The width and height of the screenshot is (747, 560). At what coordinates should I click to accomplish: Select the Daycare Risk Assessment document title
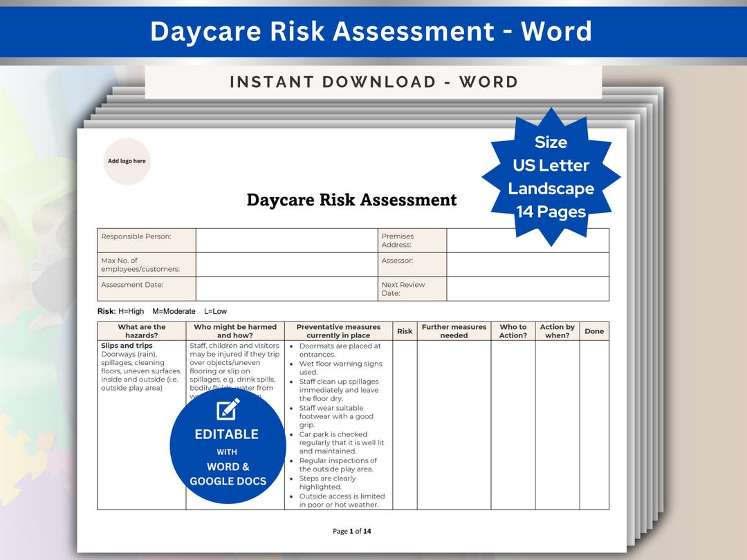point(351,200)
